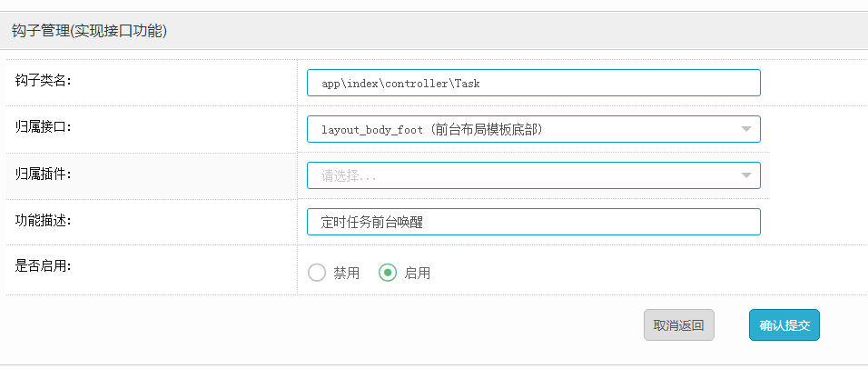868x369 pixels.
Task: Click the 钩子类名 class name input field
Action: (533, 83)
